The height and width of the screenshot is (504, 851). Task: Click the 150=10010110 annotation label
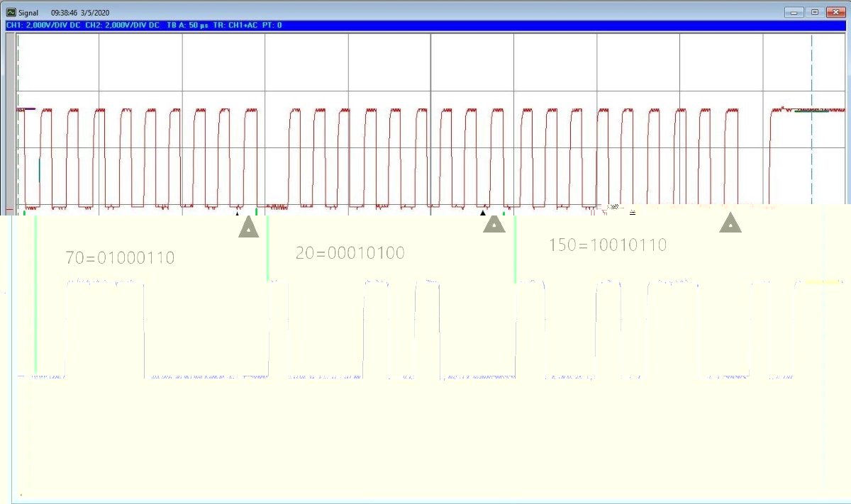[x=608, y=245]
